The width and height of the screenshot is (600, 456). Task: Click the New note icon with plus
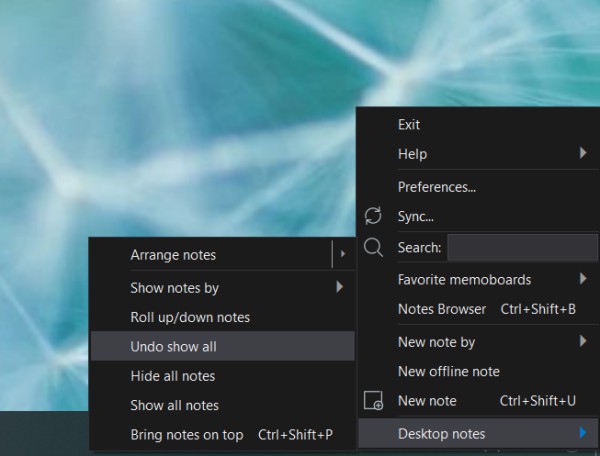[x=373, y=401]
